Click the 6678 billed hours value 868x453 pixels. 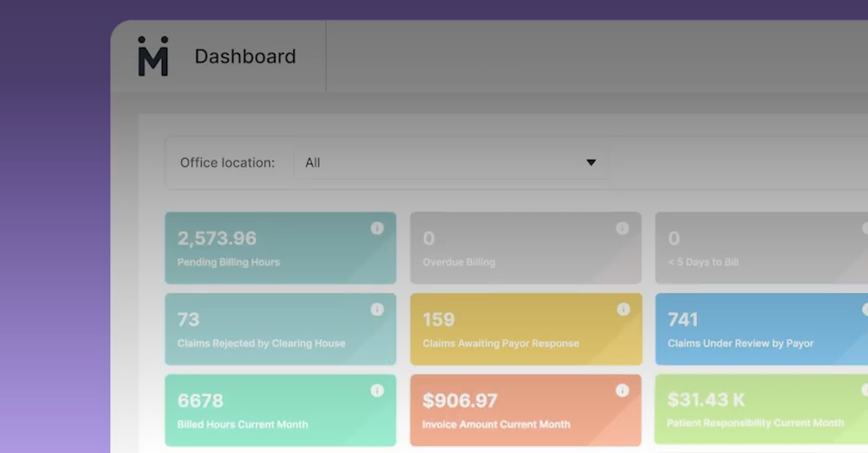tap(200, 401)
